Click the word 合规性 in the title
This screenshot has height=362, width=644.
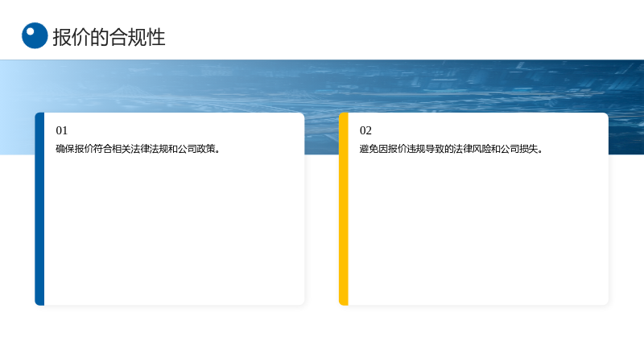click(x=138, y=37)
